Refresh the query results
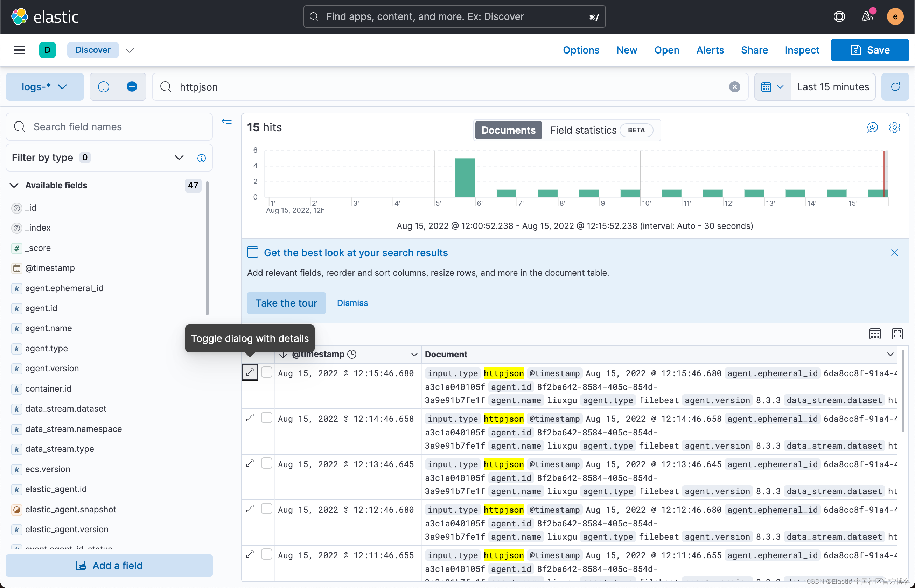The width and height of the screenshot is (915, 588). [895, 87]
